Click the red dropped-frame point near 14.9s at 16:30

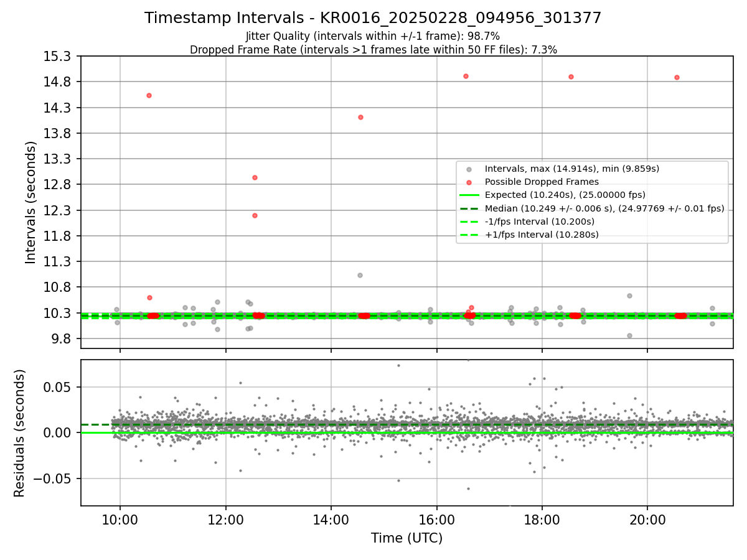(466, 76)
